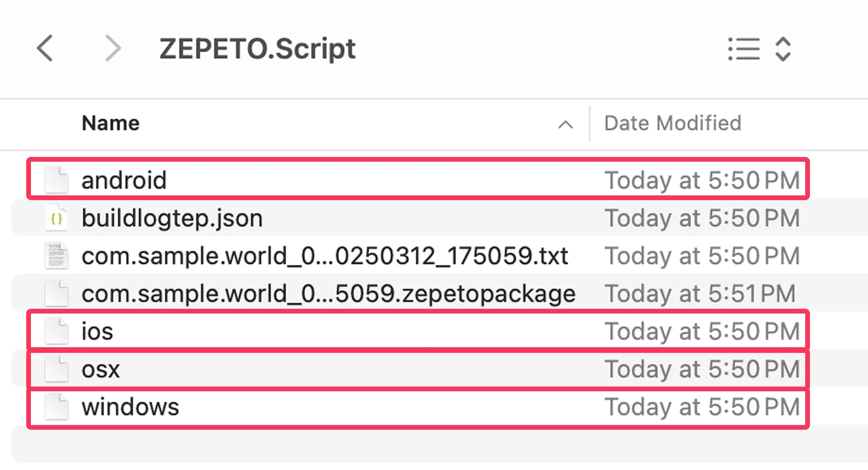Click the modified date of buildlogtep.json
The width and height of the screenshot is (868, 470).
[702, 218]
